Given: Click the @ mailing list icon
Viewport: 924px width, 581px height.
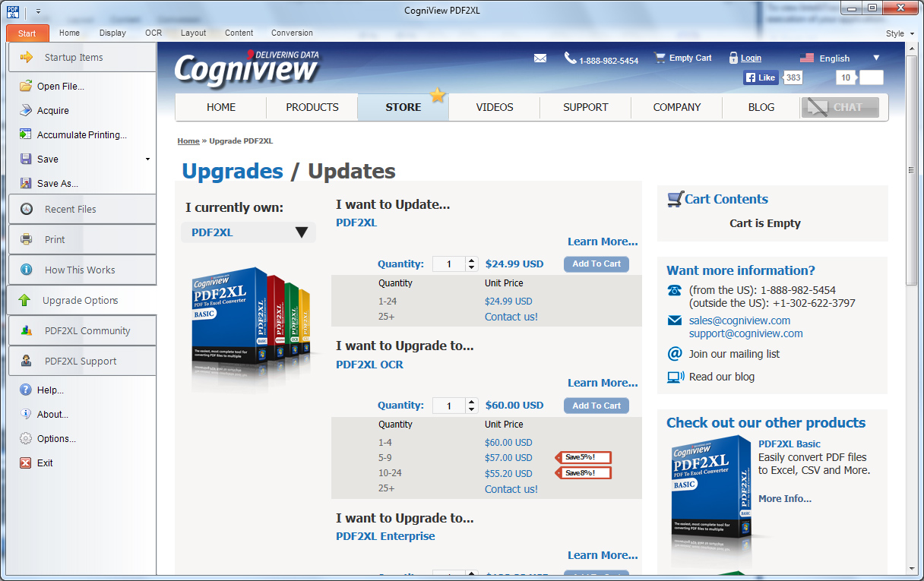Looking at the screenshot, I should click(x=675, y=354).
